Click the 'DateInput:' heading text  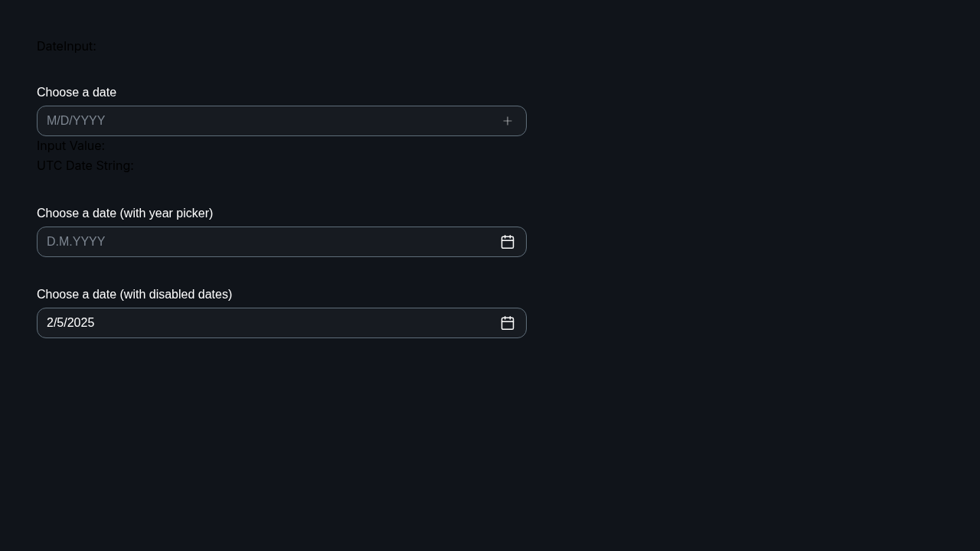tap(67, 47)
